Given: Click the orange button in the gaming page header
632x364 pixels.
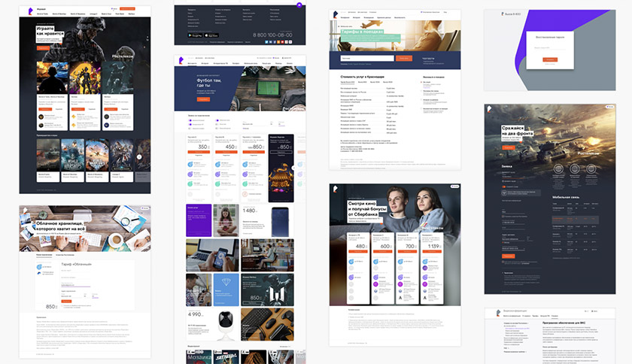Looking at the screenshot, I should coord(127,8).
